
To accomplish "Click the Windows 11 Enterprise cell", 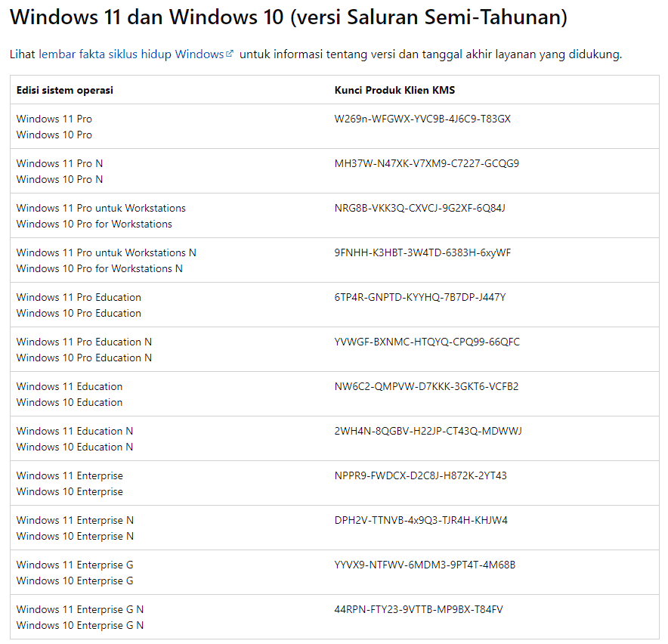I will pyautogui.click(x=70, y=475).
